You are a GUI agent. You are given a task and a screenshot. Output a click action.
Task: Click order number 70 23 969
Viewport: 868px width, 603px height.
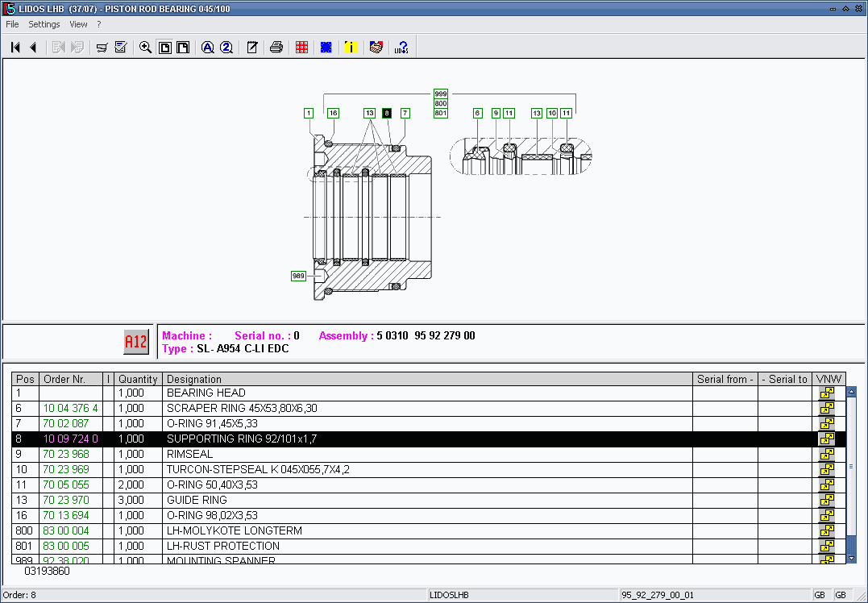66,469
